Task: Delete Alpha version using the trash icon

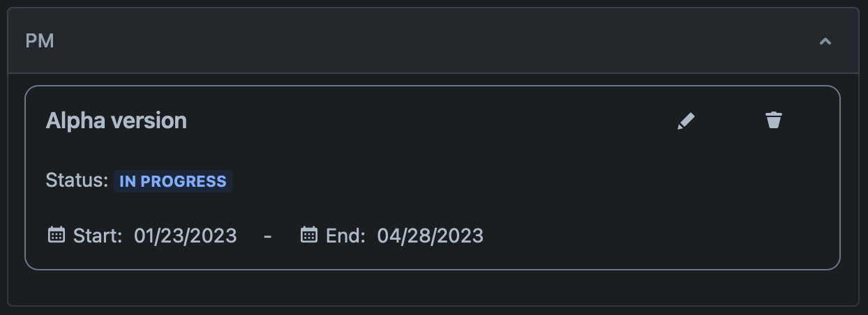Action: pos(774,121)
